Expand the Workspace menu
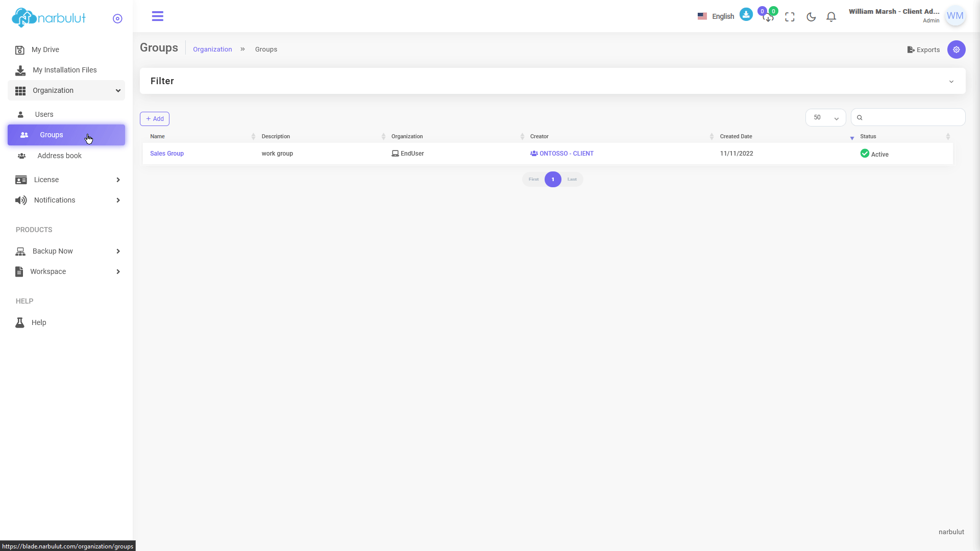Image resolution: width=980 pixels, height=551 pixels. [66, 271]
